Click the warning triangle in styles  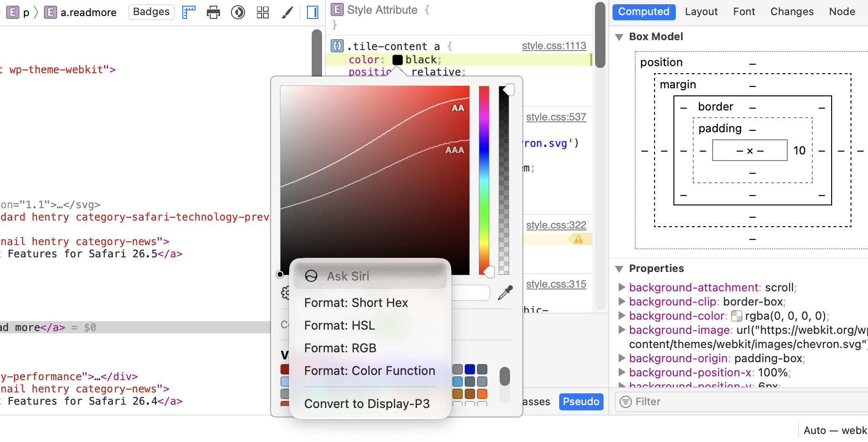(579, 239)
